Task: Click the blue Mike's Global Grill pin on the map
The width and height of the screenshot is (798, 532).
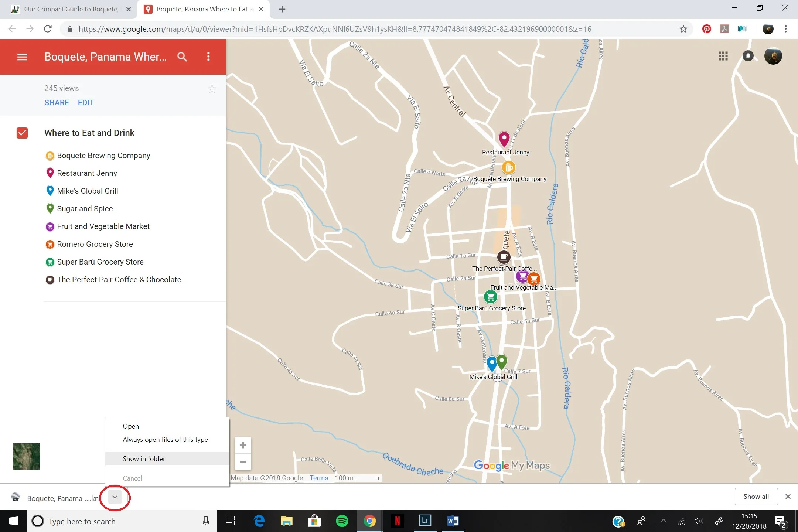Action: point(491,364)
